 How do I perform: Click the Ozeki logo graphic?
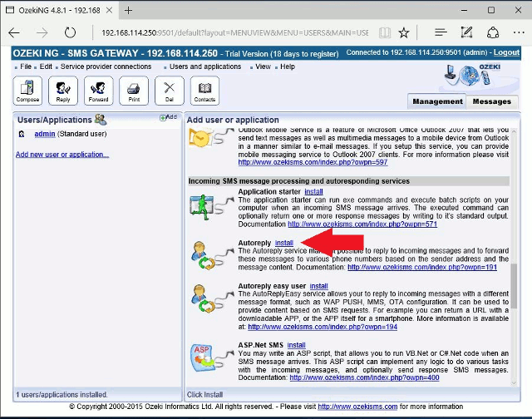pyautogui.click(x=473, y=76)
